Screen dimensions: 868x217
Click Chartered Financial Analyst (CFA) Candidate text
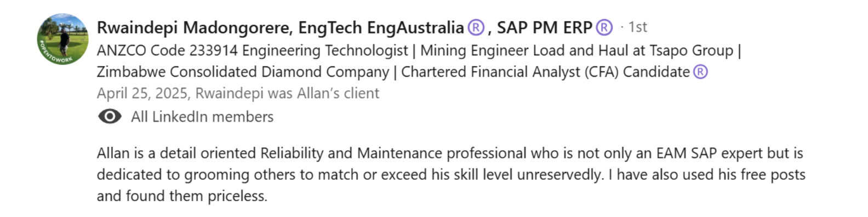[545, 72]
